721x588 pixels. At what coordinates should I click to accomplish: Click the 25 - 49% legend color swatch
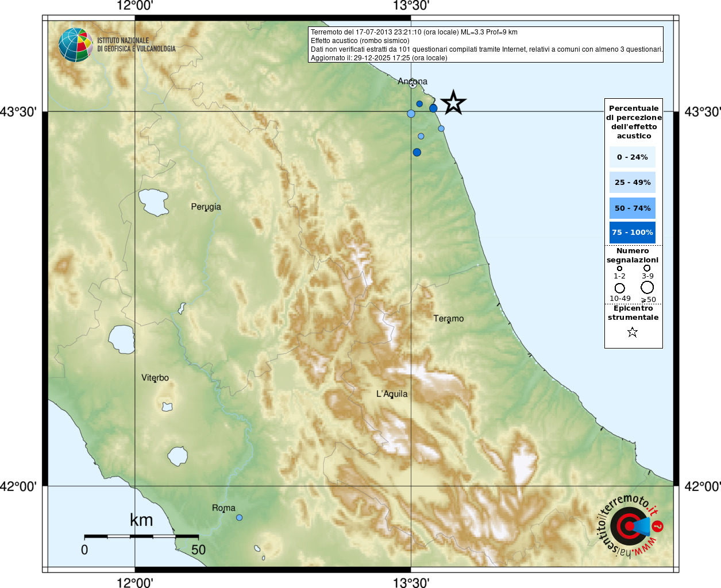point(633,182)
